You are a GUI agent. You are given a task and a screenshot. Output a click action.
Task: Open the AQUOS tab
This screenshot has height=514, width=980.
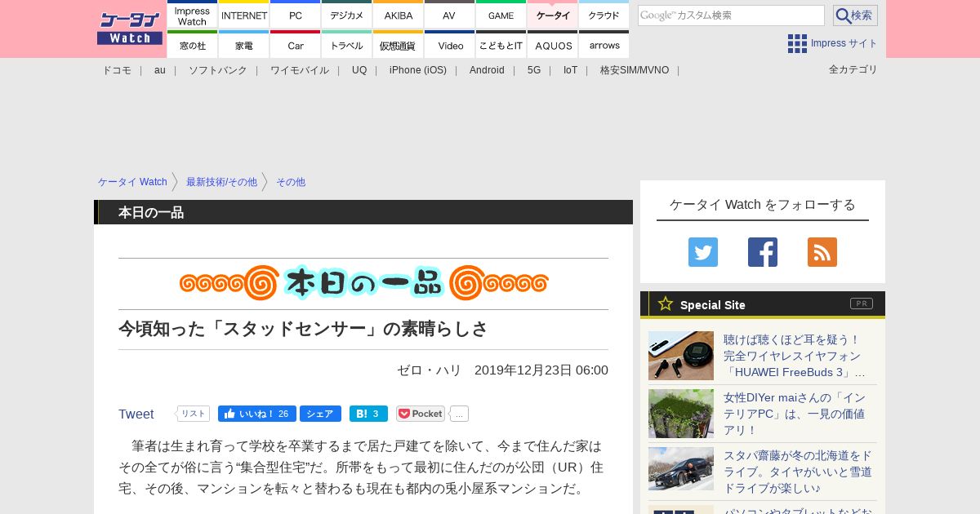[x=553, y=45]
